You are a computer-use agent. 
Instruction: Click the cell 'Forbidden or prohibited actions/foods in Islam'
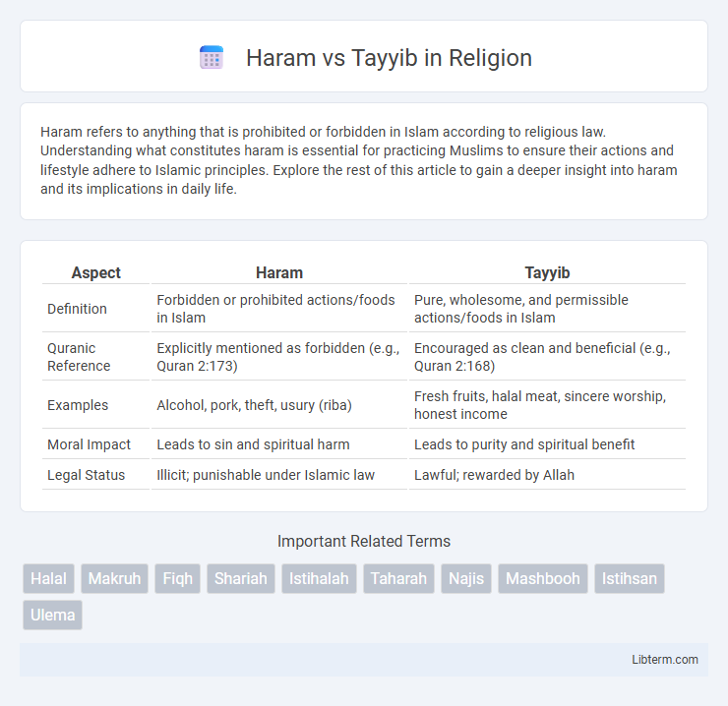pyautogui.click(x=279, y=309)
